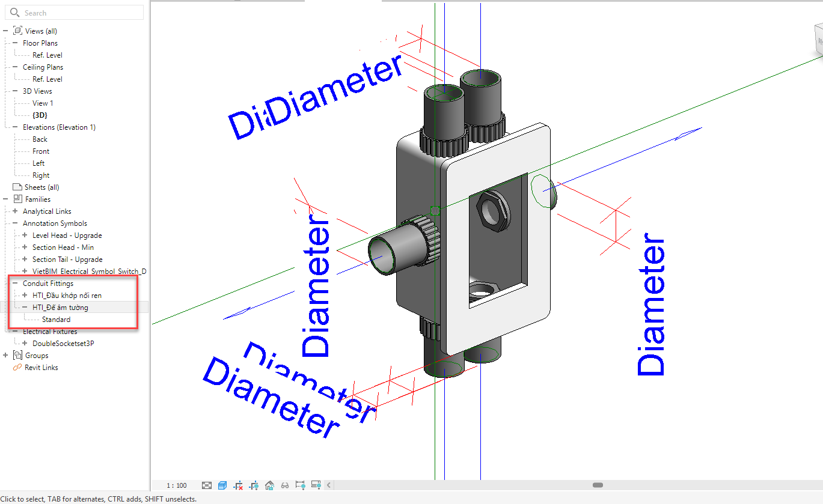Collapse the Views (all) node
The image size is (823, 504).
click(5, 31)
